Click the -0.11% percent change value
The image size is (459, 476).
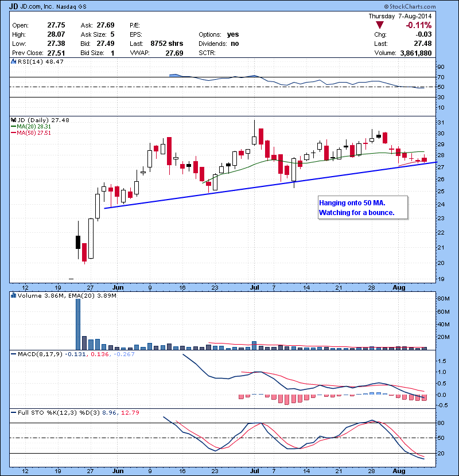(419, 25)
